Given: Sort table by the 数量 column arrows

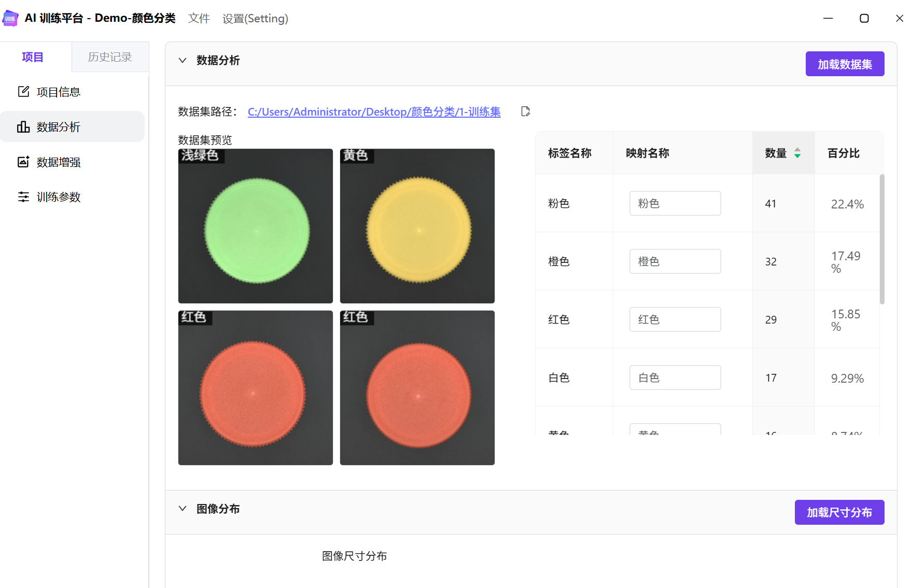Looking at the screenshot, I should click(797, 153).
